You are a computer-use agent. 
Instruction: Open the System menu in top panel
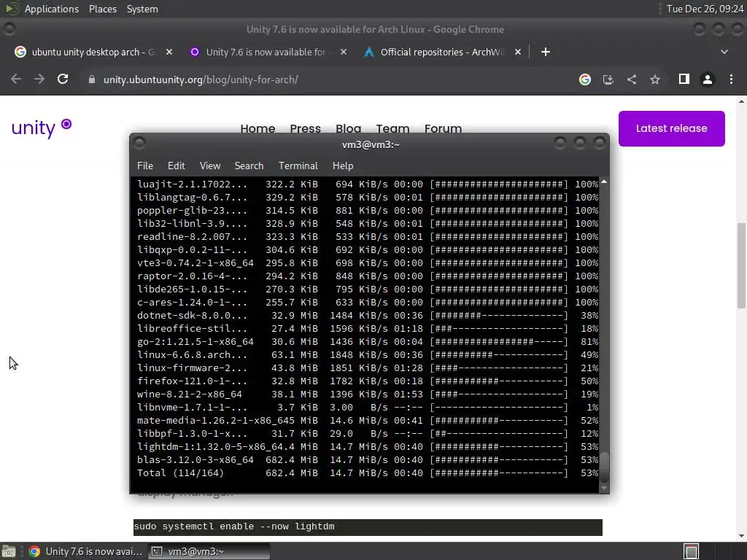pos(142,9)
